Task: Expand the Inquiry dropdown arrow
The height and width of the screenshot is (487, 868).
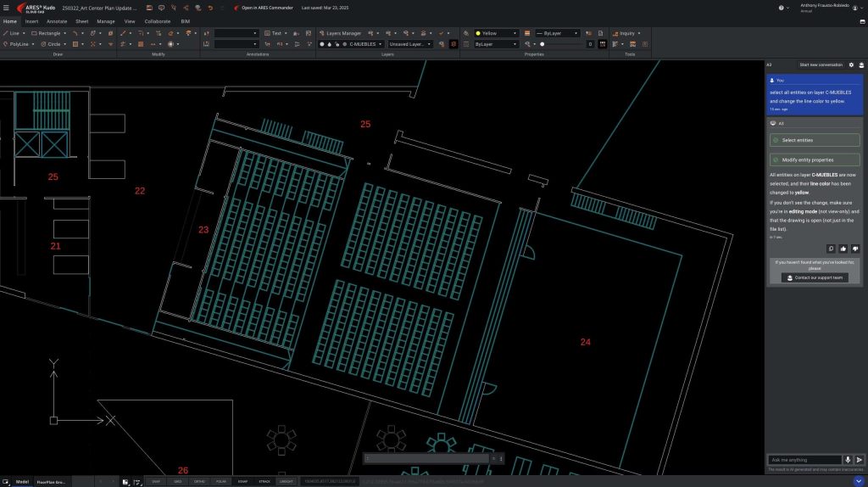Action: (639, 33)
